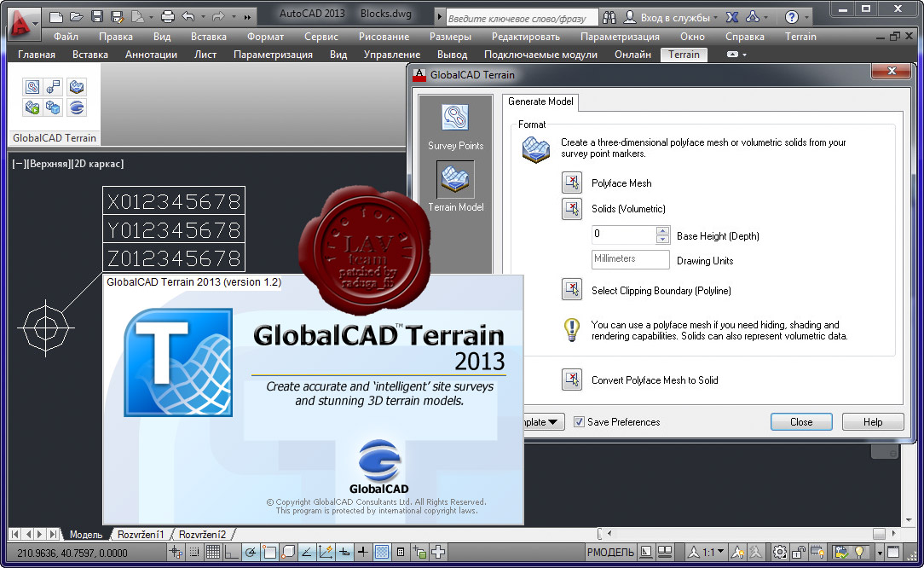Viewport: 924px width, 568px height.
Task: Search with binoculars icon
Action: (609, 18)
